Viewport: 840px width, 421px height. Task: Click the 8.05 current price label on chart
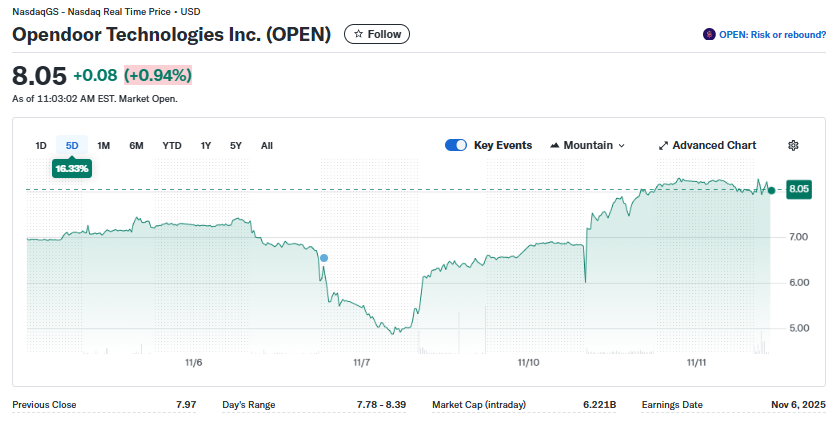pos(799,189)
